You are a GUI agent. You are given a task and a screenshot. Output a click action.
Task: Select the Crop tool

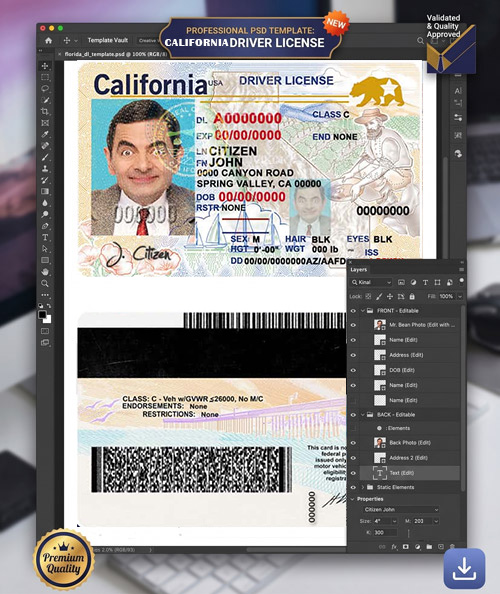point(45,111)
